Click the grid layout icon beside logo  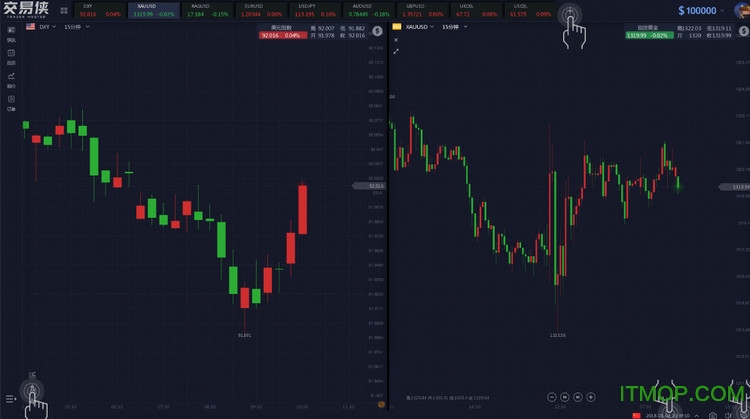click(x=65, y=11)
